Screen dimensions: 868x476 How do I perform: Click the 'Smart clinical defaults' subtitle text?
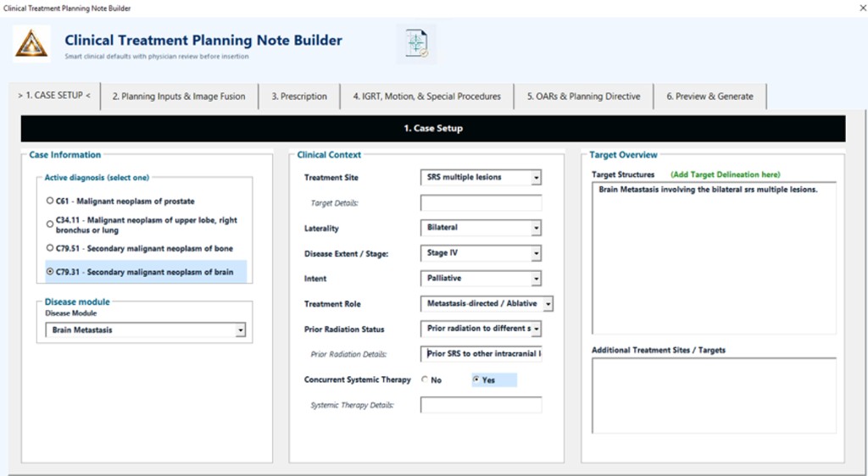(x=157, y=57)
